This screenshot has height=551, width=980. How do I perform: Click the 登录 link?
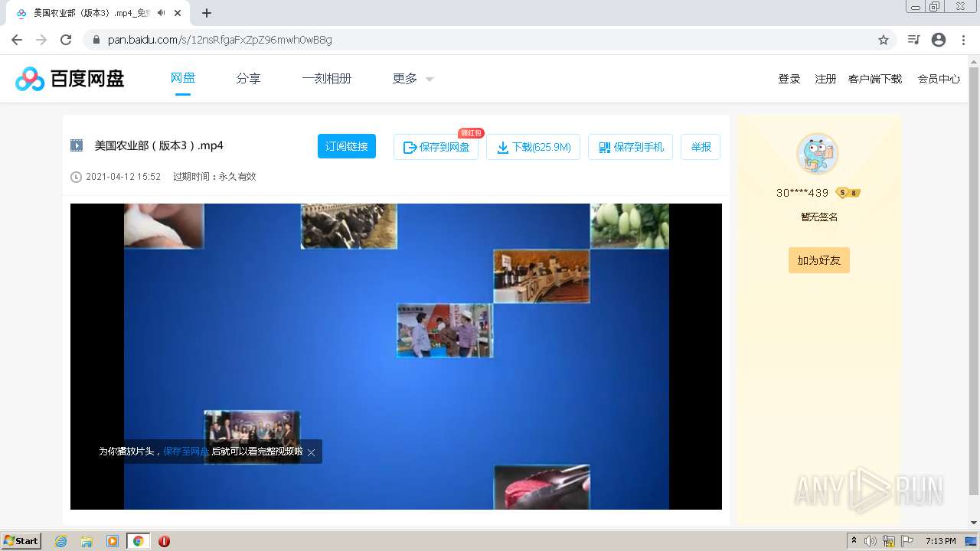pos(789,79)
